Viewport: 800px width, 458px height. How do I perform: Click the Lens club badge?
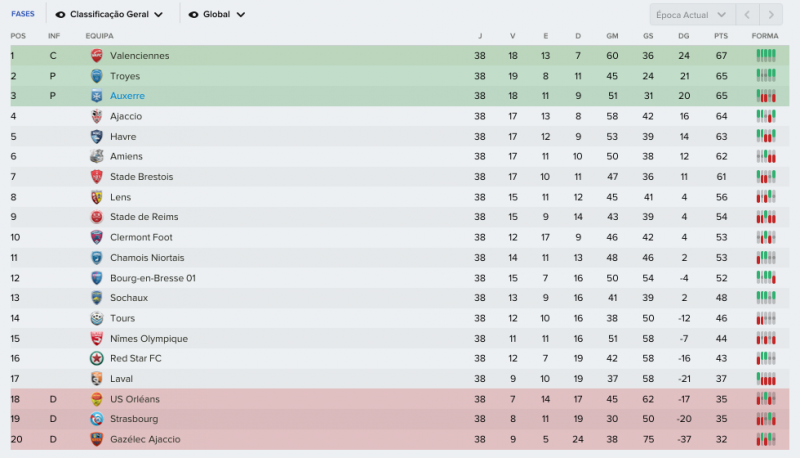[x=97, y=197]
